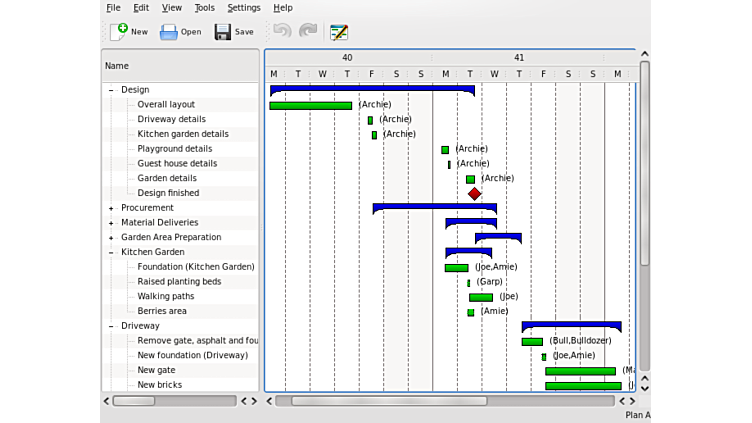Click the Open file icon

click(169, 32)
